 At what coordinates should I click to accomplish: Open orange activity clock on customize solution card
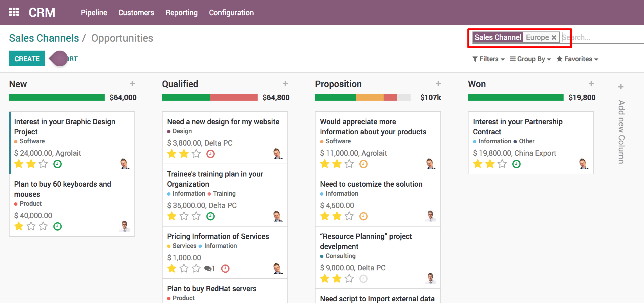[x=363, y=216]
